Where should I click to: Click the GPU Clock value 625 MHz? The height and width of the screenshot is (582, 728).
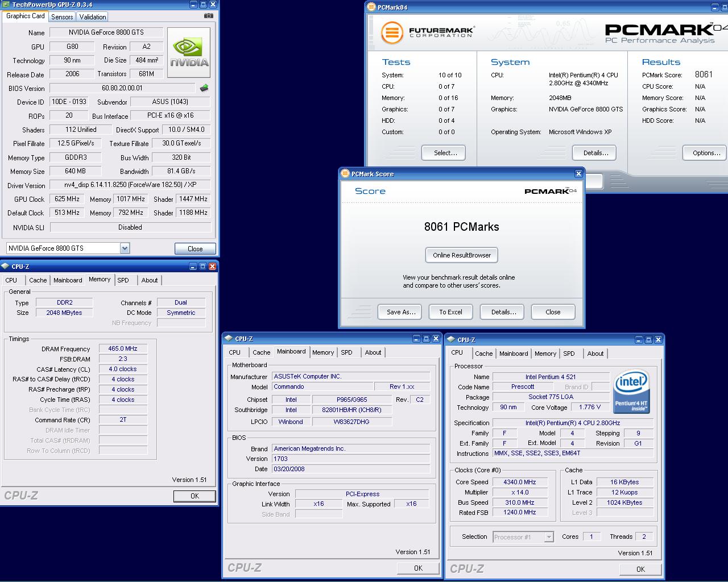67,199
